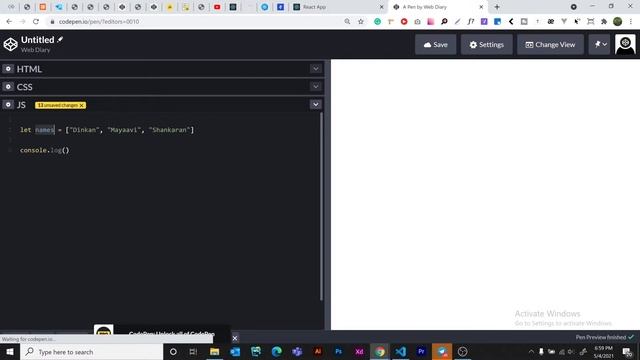The width and height of the screenshot is (640, 360).
Task: Open the HTML editor settings gear
Action: point(8,69)
